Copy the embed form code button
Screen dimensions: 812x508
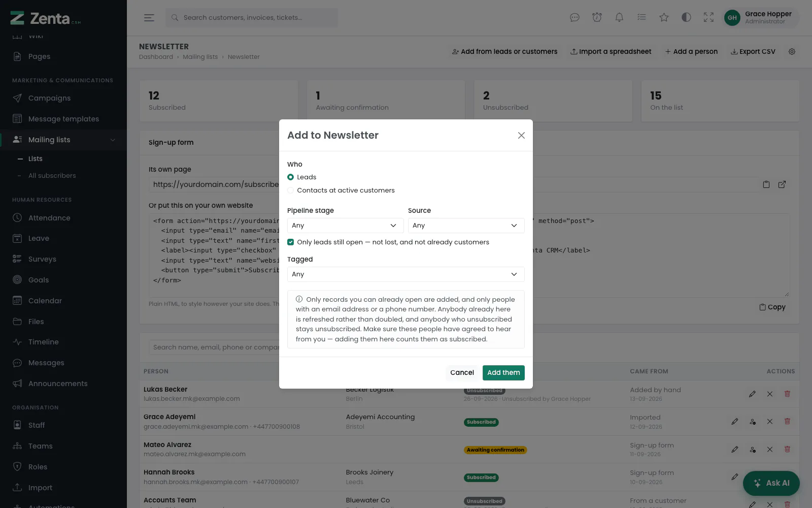coord(772,307)
